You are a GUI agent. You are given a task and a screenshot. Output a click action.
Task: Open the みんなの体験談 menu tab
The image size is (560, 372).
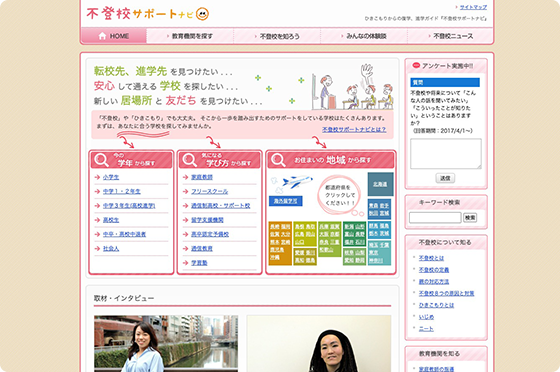tap(364, 36)
